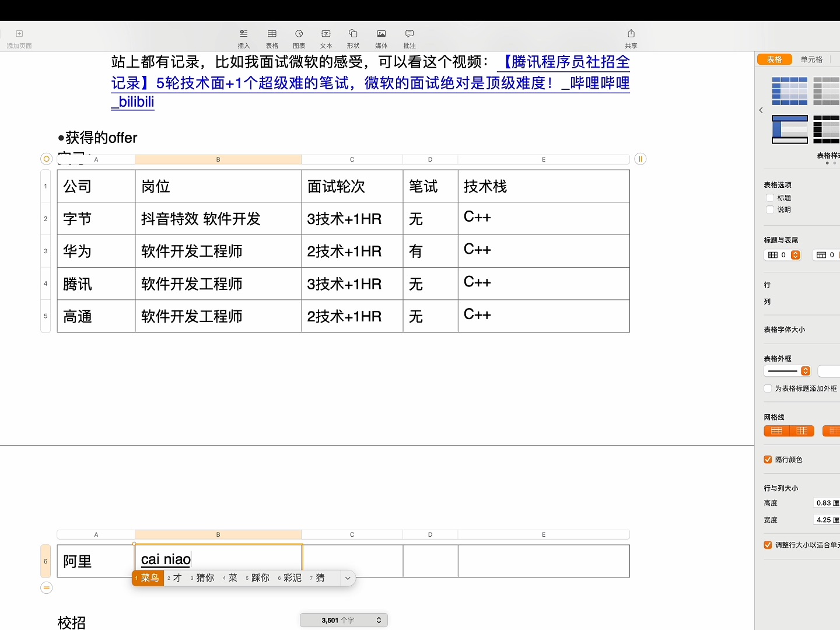Select IME candidate 菜
The width and height of the screenshot is (840, 630).
coord(230,578)
